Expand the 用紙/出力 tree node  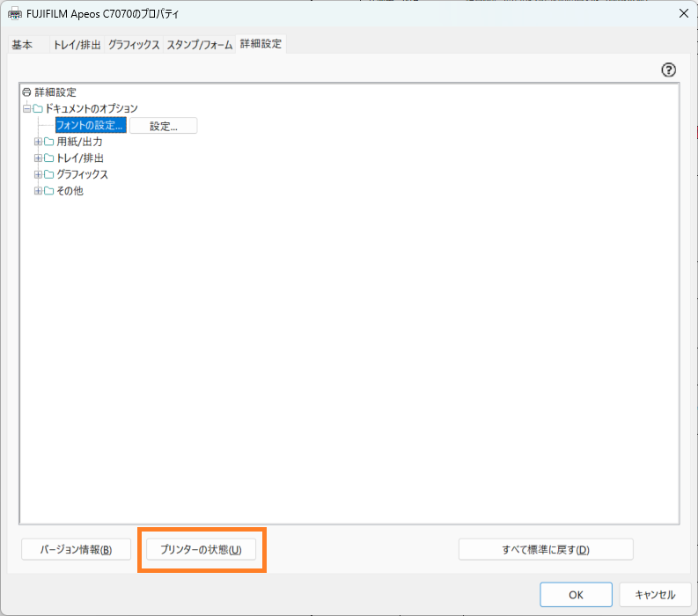38,142
